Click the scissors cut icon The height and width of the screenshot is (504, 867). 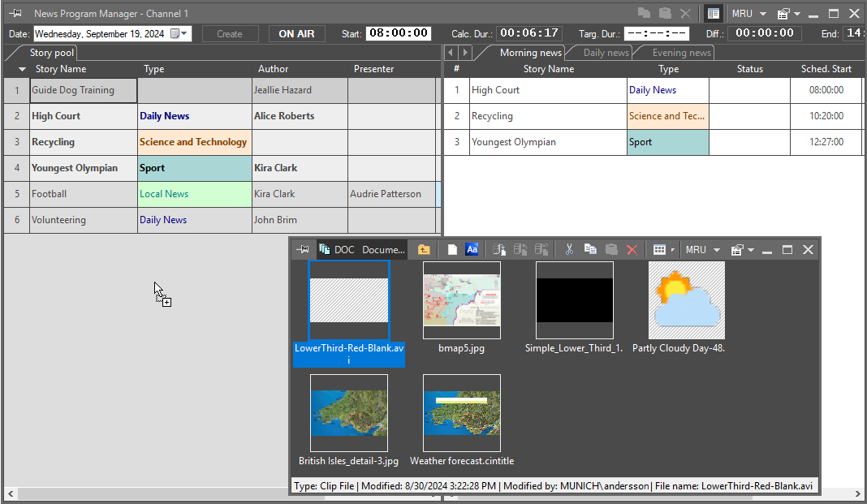(x=569, y=250)
